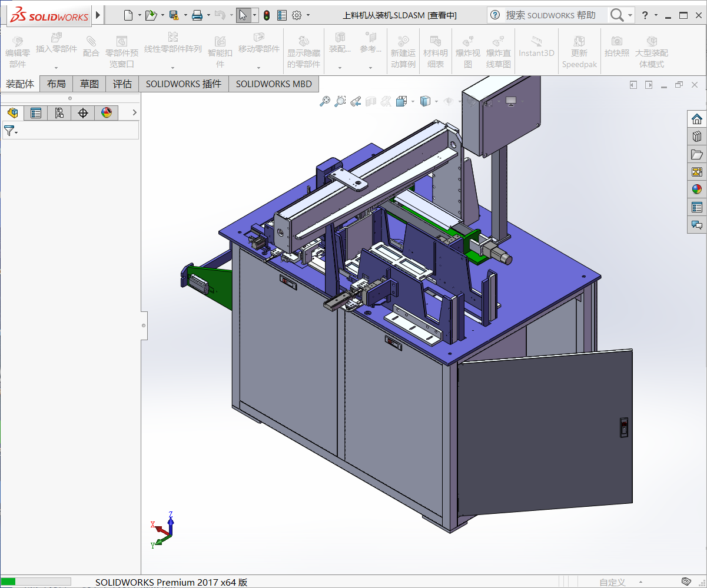
Task: Open the File Properties list icon
Action: [x=282, y=15]
